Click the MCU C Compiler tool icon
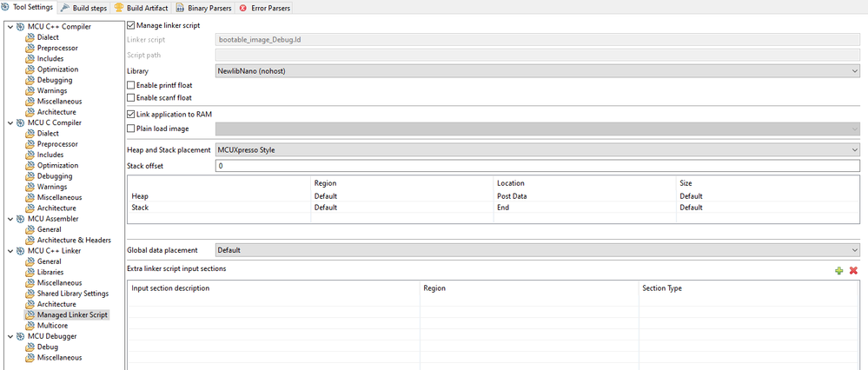This screenshot has width=868, height=370. (21, 122)
